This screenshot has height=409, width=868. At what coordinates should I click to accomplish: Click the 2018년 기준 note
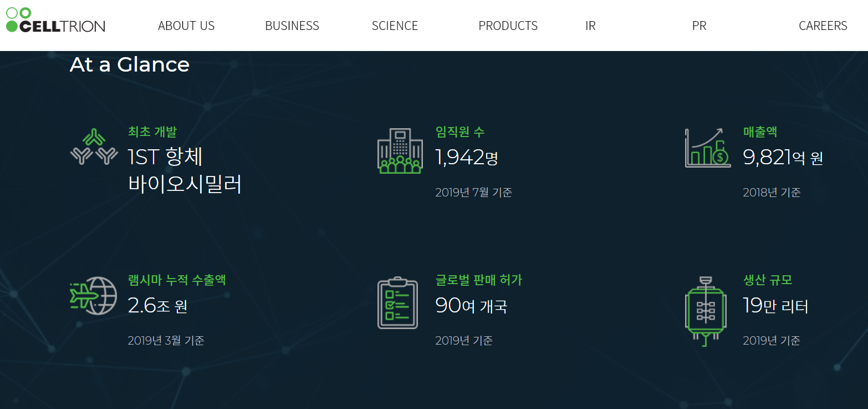click(772, 193)
